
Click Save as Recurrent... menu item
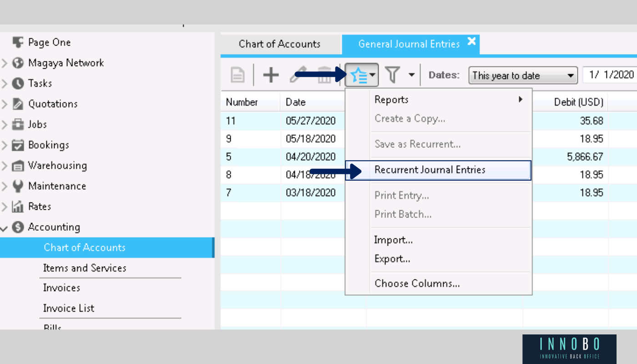click(x=439, y=144)
